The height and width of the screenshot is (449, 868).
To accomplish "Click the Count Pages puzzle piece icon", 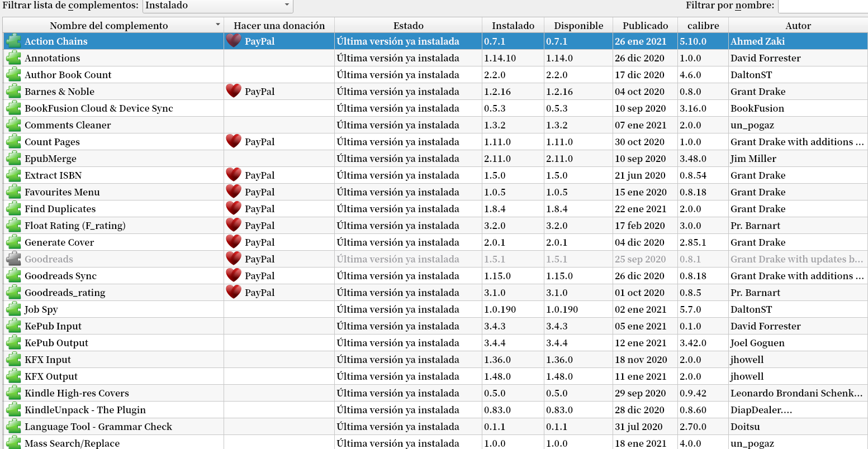I will (13, 142).
